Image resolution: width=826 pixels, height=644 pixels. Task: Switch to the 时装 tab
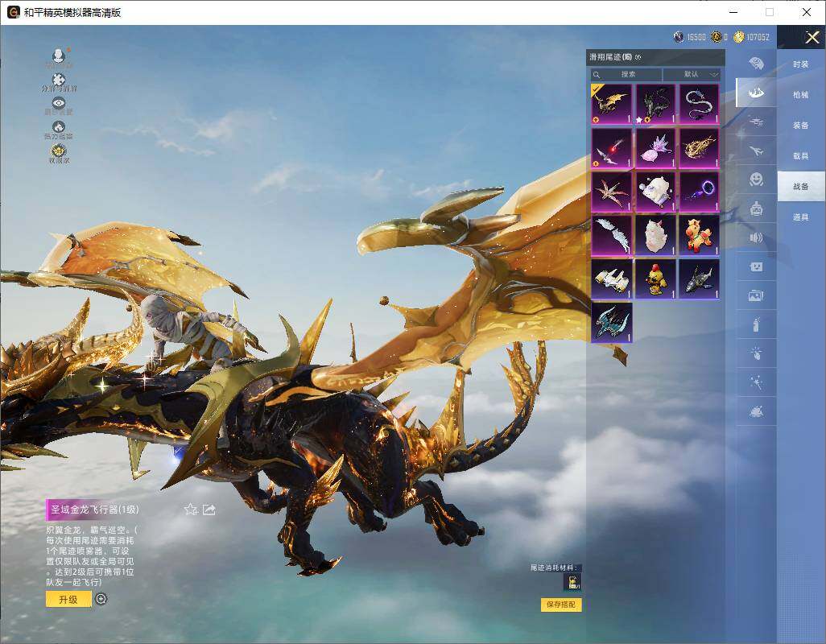pos(801,64)
